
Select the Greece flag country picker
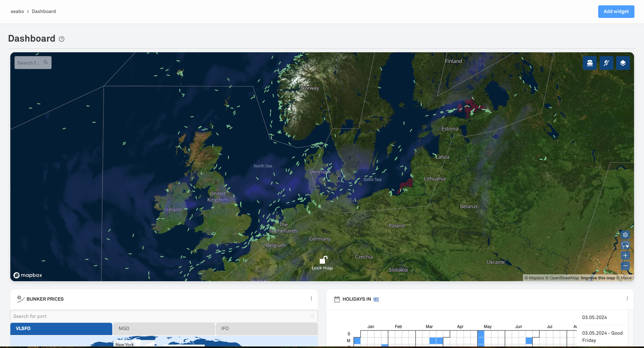click(x=376, y=299)
